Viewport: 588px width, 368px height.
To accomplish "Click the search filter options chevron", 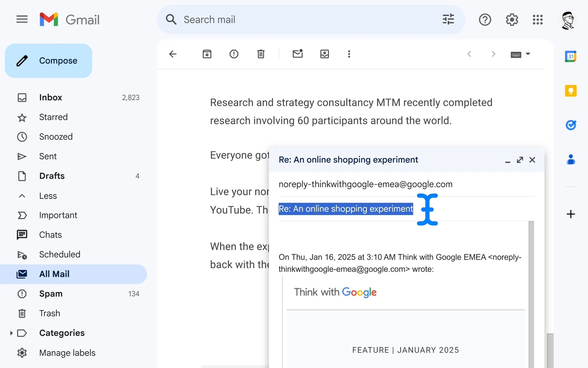I will tap(449, 19).
